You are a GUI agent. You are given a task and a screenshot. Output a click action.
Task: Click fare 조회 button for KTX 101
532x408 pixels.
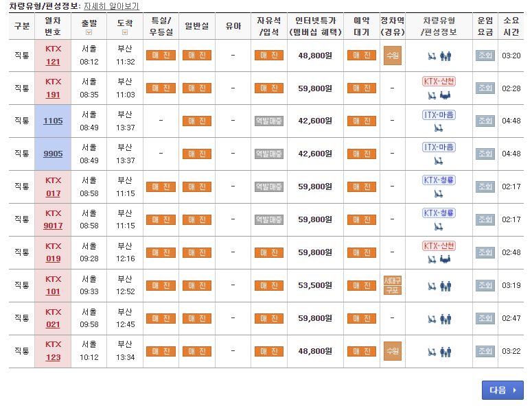pyautogui.click(x=485, y=285)
